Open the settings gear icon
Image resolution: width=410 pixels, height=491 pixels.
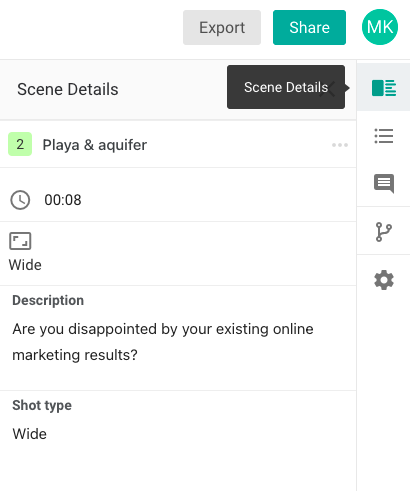pos(384,280)
